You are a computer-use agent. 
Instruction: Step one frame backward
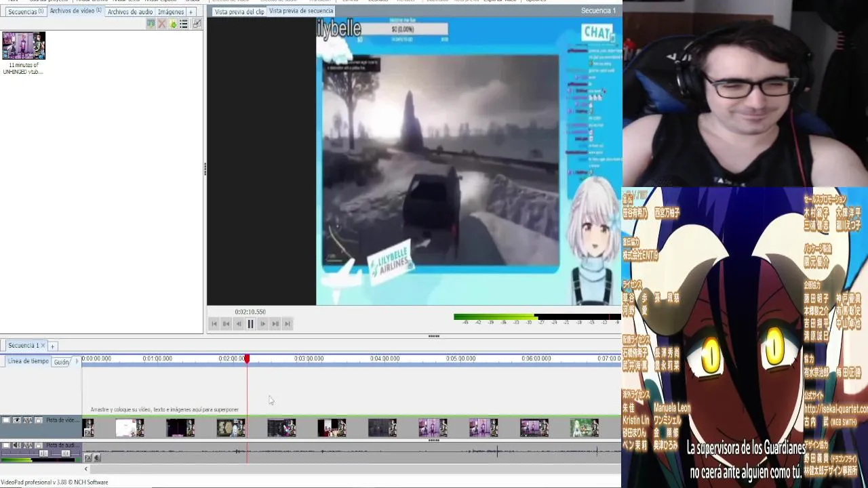239,324
